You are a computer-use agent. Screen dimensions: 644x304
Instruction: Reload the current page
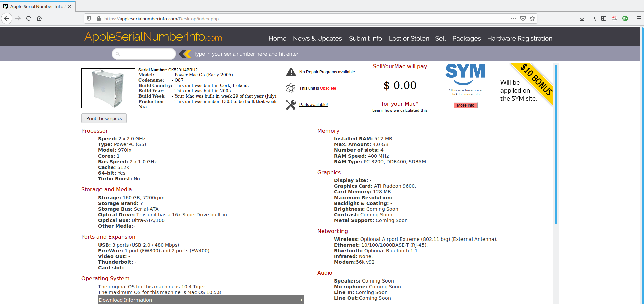[x=29, y=18]
